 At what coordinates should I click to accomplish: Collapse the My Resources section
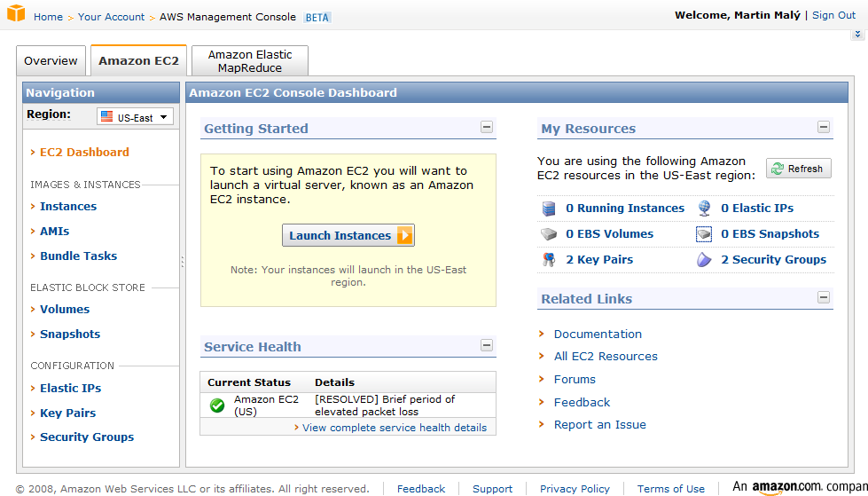[824, 127]
